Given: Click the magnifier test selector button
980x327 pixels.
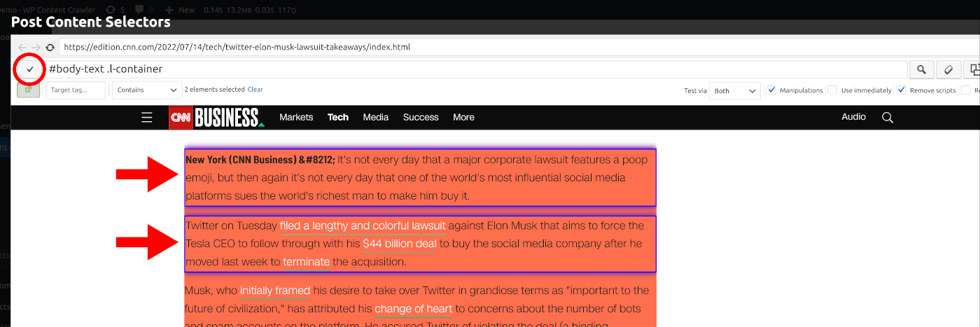Looking at the screenshot, I should tap(921, 69).
